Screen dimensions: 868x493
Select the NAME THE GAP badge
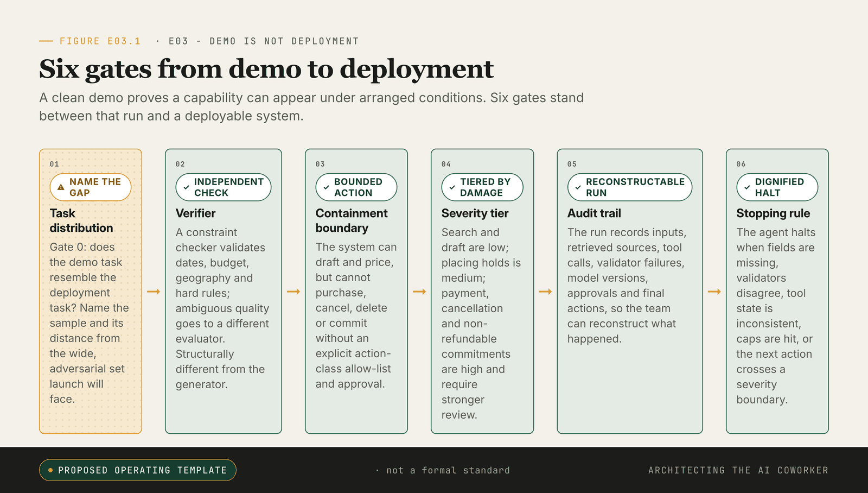pyautogui.click(x=91, y=187)
